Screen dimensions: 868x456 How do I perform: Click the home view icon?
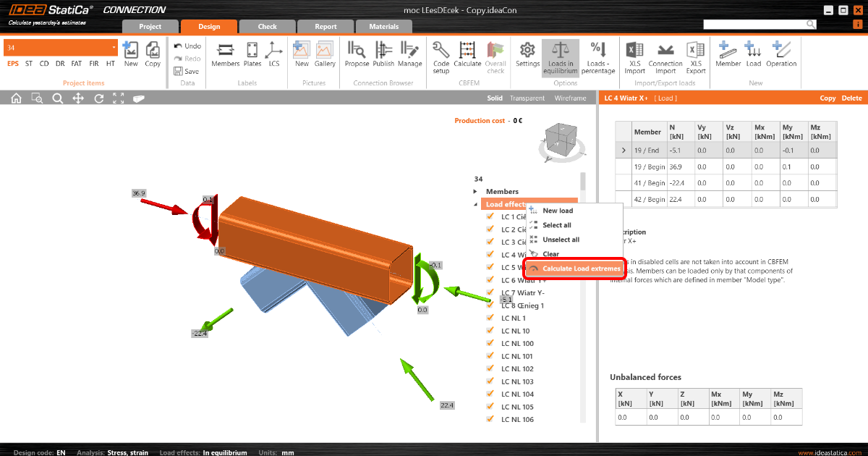click(x=17, y=98)
